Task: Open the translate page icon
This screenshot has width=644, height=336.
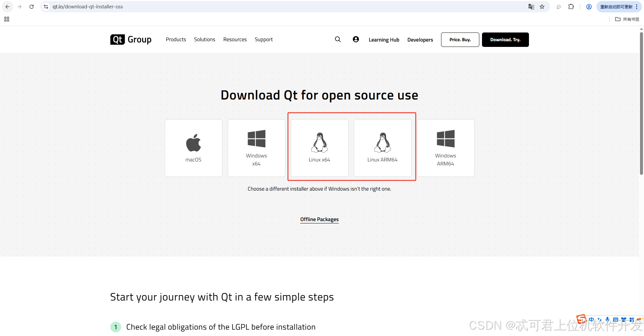Action: pos(531,7)
